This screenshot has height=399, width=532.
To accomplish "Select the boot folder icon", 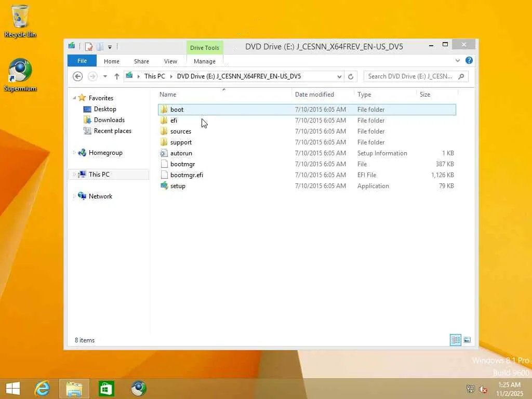I will 164,109.
